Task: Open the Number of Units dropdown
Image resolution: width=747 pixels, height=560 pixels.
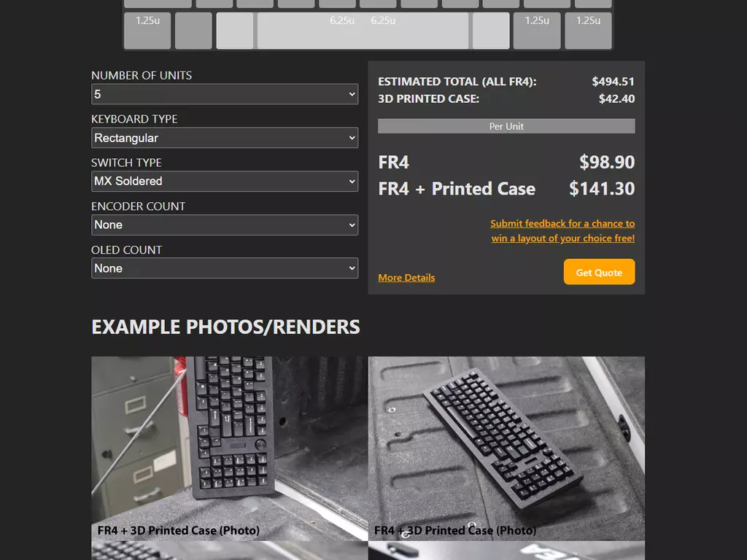Action: click(x=225, y=94)
